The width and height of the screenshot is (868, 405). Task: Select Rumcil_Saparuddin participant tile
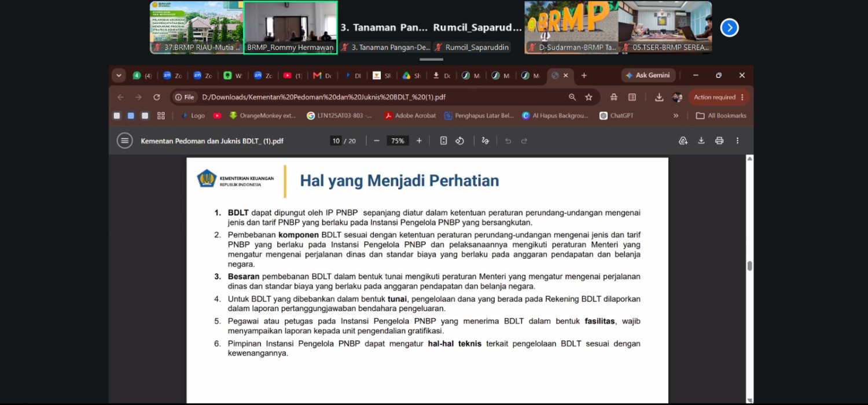click(477, 28)
